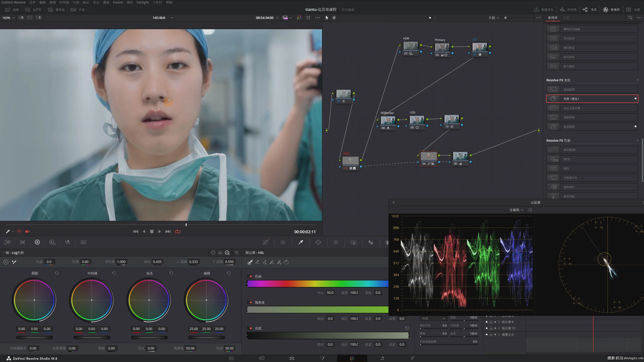644x362 pixels.
Task: Open the RGB Mixer palette
Action: pyautogui.click(x=67, y=242)
